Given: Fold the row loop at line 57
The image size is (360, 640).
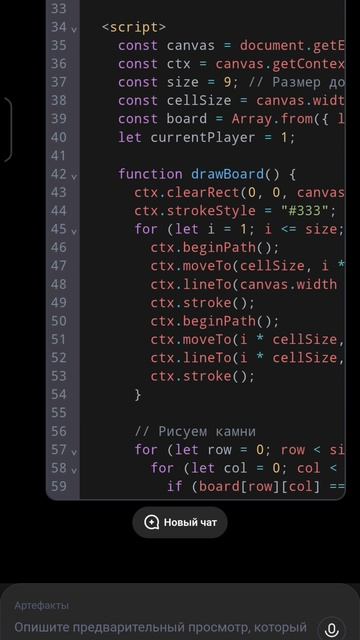Looking at the screenshot, I should pos(74,452).
